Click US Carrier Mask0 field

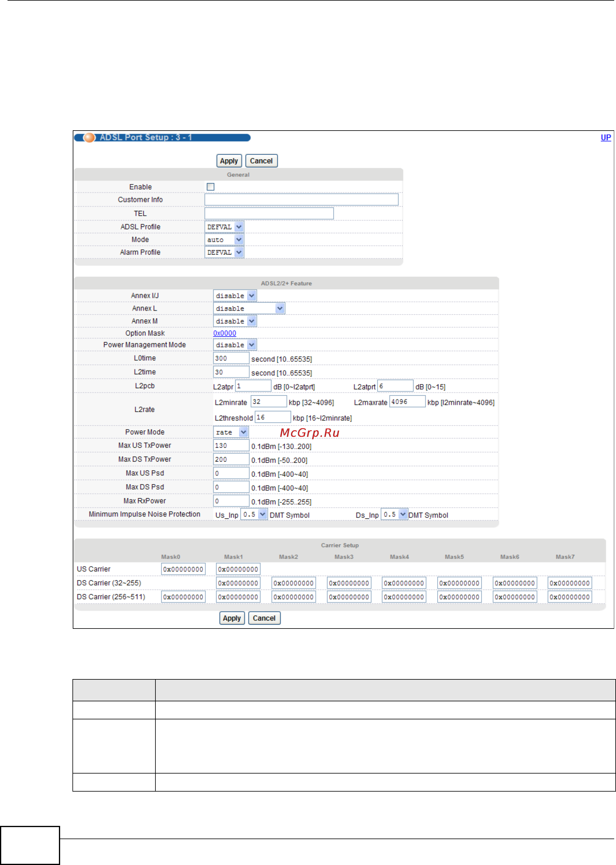[183, 569]
